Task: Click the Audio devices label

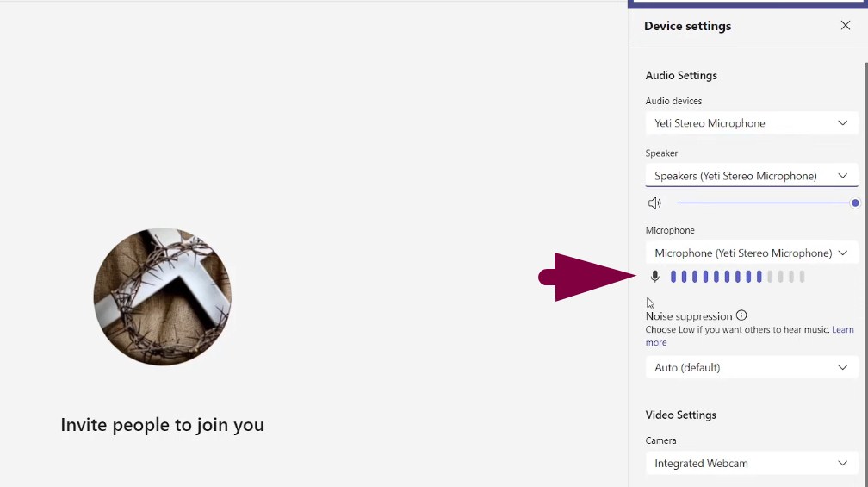Action: (673, 101)
